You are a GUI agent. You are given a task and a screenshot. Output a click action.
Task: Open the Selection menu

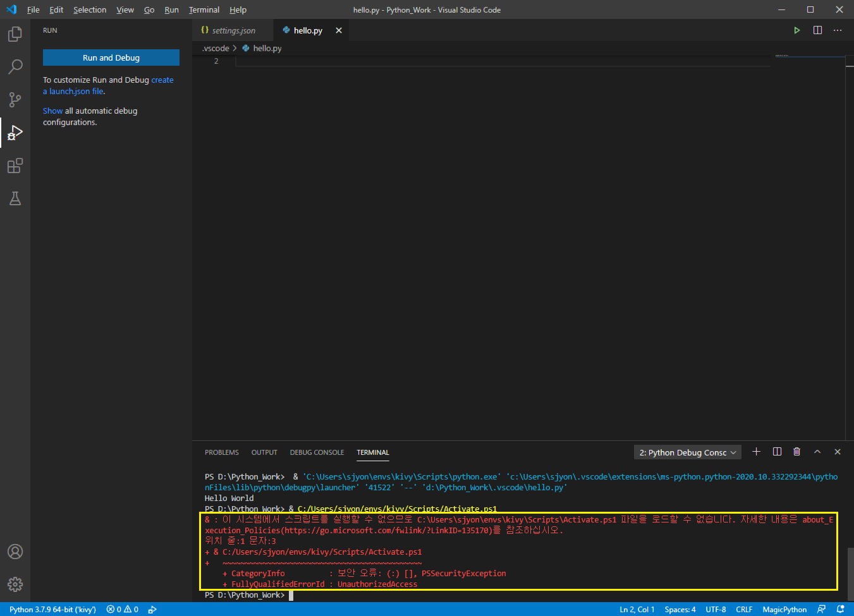[90, 9]
